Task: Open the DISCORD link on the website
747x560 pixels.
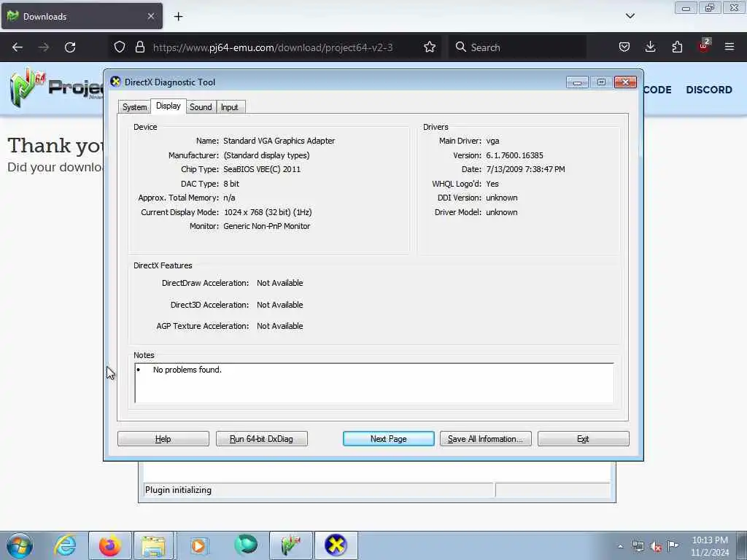Action: coord(709,90)
